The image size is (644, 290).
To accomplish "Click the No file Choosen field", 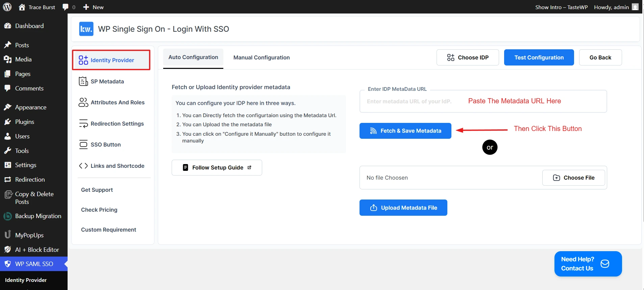I will click(483, 178).
